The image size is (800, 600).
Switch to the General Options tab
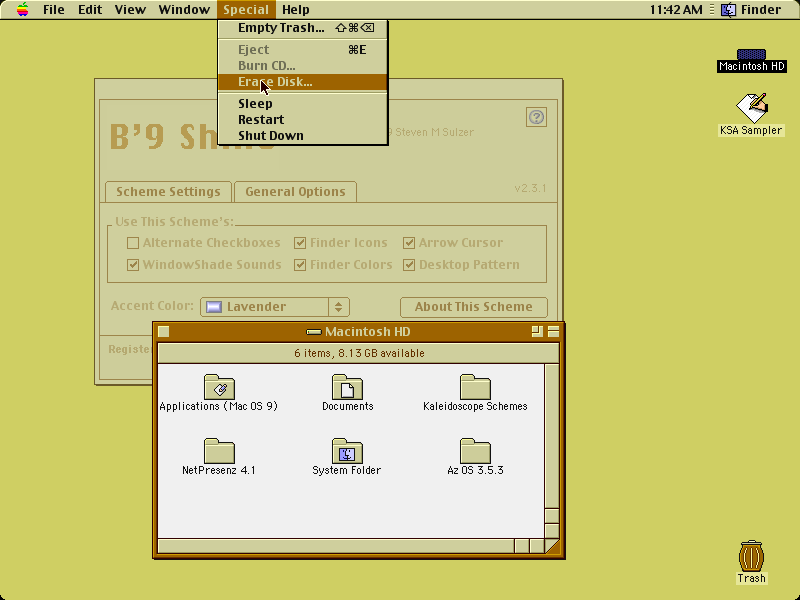pyautogui.click(x=295, y=192)
